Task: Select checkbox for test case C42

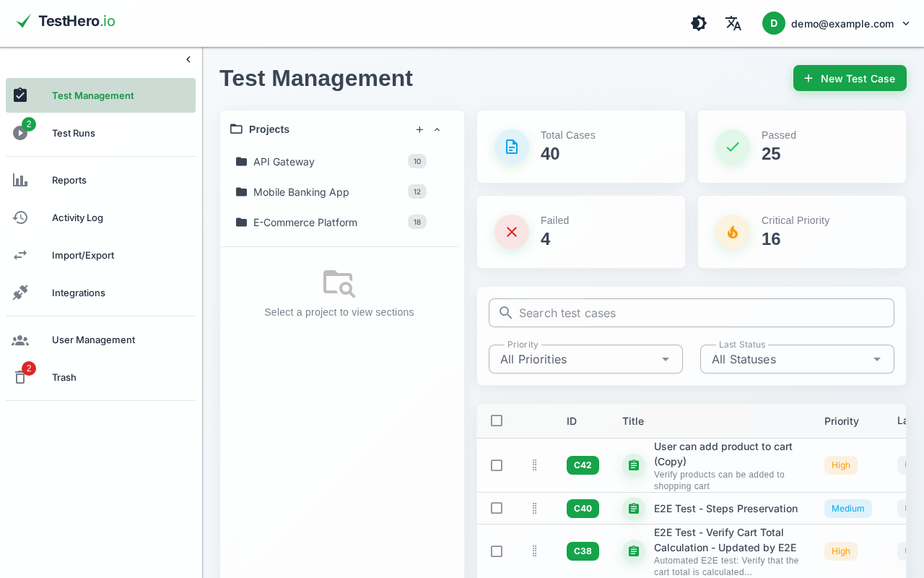Action: coord(497,465)
